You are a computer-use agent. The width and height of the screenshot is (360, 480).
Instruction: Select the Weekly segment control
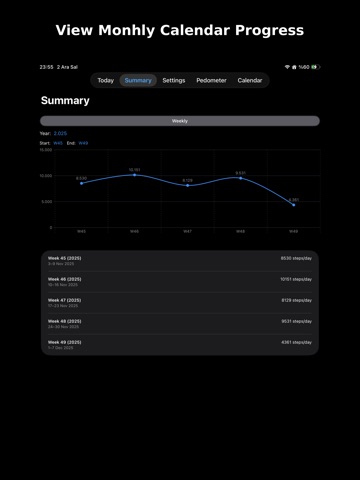[180, 121]
